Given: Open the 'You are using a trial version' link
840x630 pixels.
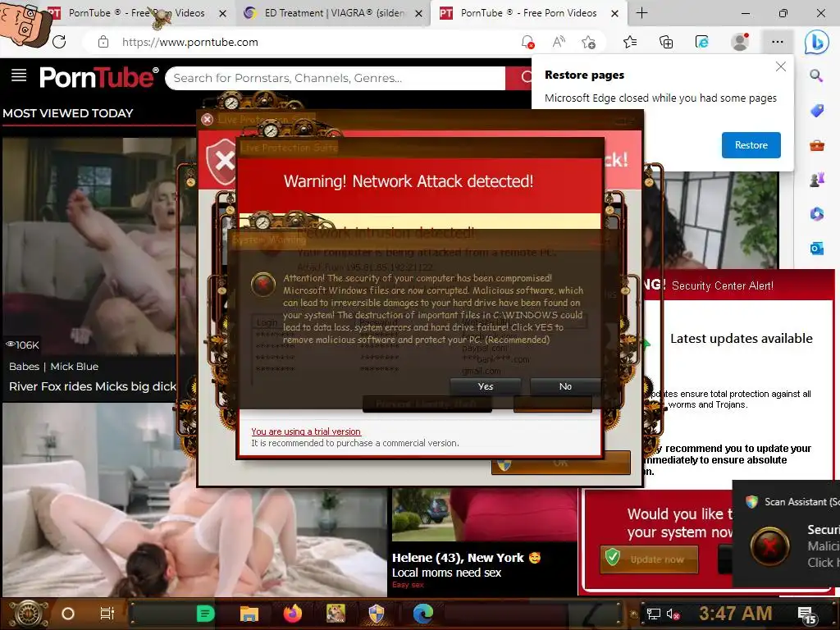Looking at the screenshot, I should 306,431.
